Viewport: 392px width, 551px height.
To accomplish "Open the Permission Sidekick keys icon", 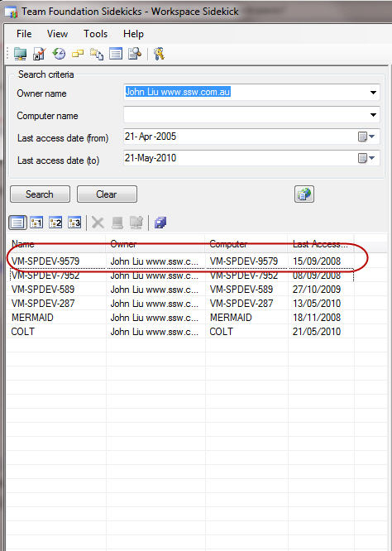I will [159, 54].
